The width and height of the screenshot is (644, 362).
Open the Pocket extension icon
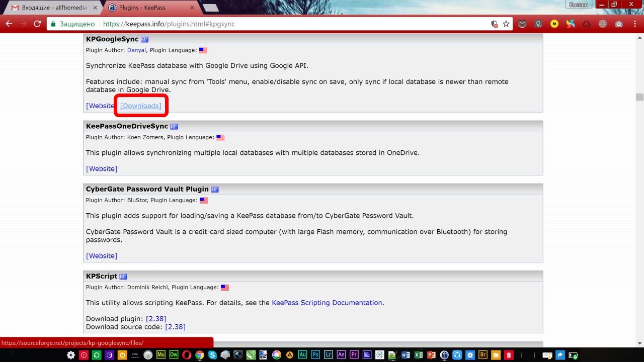522,24
